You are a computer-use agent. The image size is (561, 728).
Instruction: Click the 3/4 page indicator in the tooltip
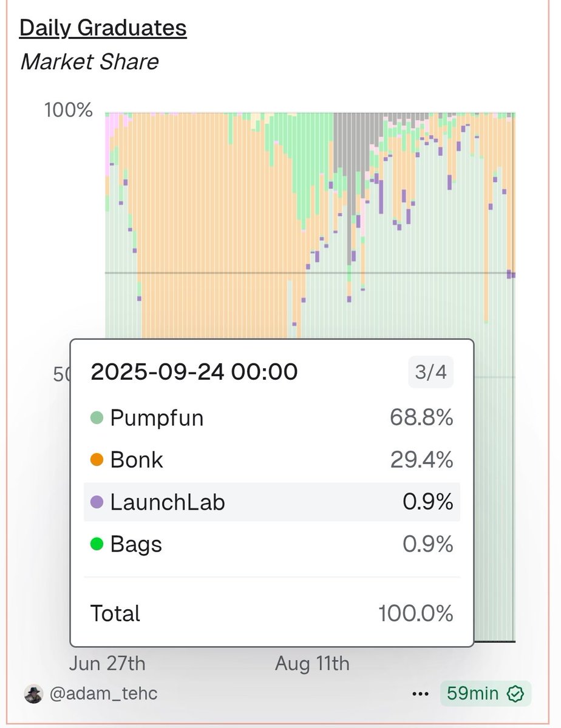pos(430,372)
